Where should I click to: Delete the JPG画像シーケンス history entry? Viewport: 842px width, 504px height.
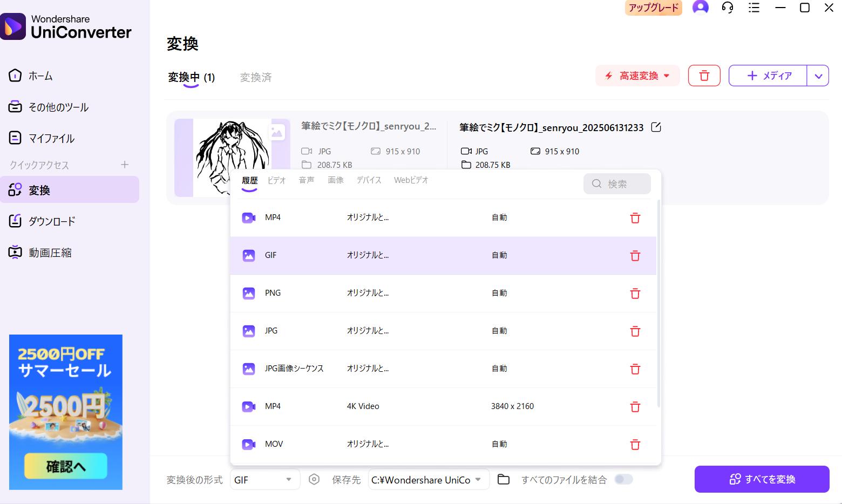(x=635, y=369)
